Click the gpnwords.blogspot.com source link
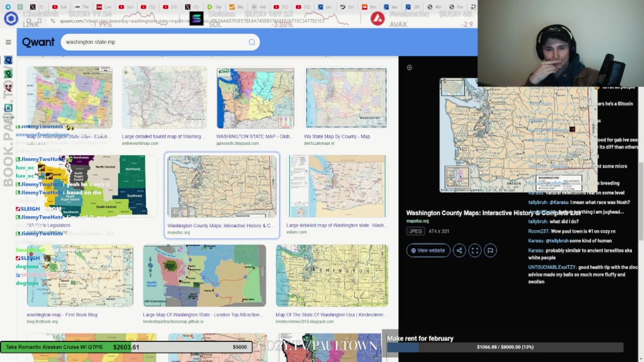 coord(237,143)
